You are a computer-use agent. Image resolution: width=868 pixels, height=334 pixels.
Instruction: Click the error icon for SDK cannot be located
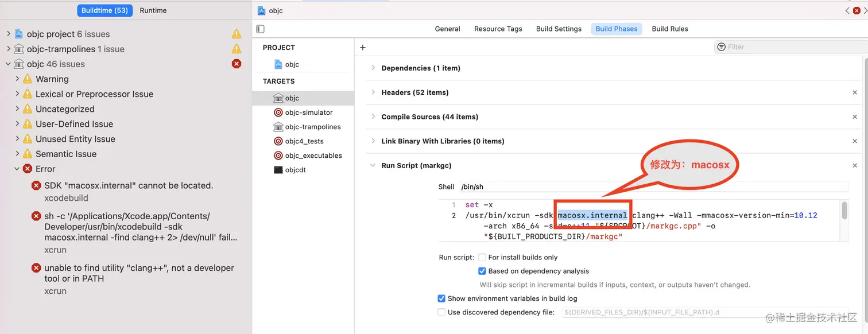36,185
